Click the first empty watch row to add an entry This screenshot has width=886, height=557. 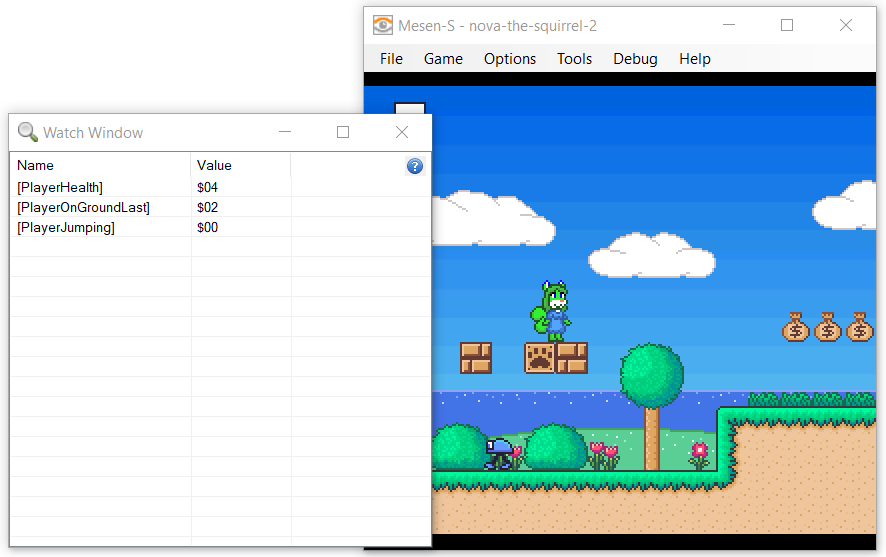point(220,247)
